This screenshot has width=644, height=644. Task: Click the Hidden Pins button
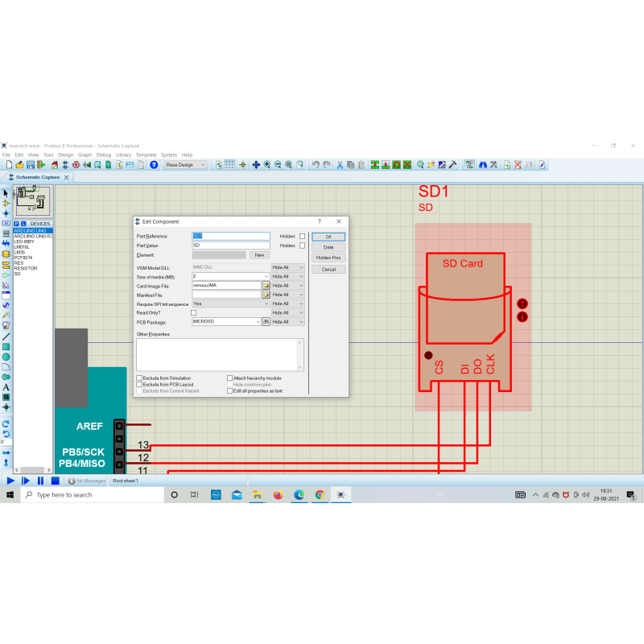pyautogui.click(x=328, y=258)
